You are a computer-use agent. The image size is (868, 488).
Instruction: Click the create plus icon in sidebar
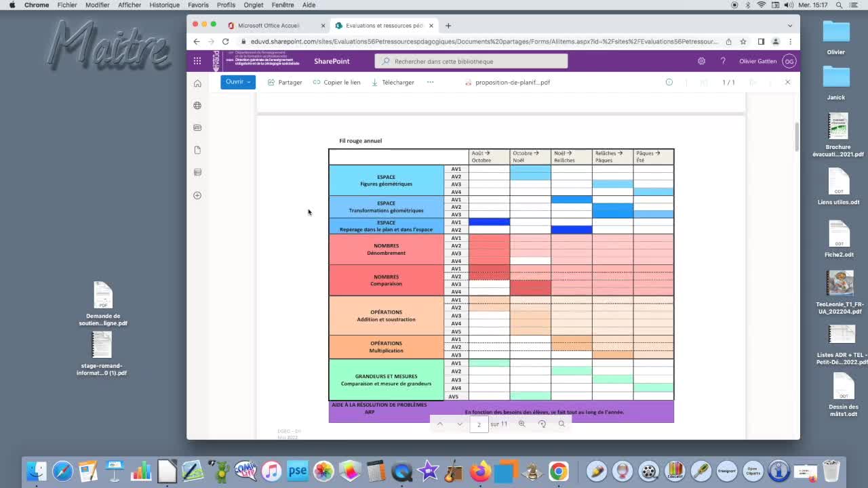pyautogui.click(x=197, y=195)
